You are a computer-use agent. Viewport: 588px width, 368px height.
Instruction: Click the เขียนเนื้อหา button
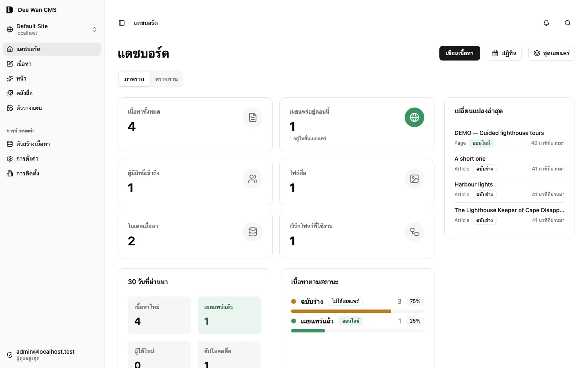click(460, 53)
